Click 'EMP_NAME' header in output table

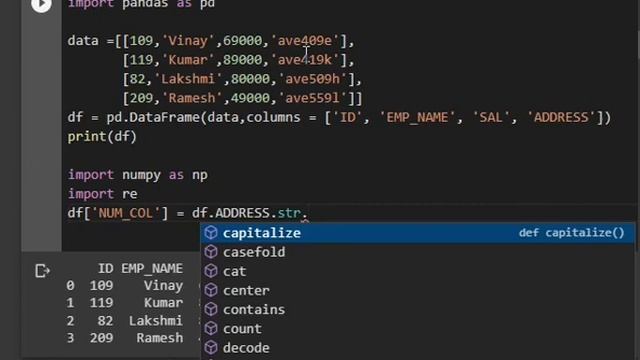152,269
